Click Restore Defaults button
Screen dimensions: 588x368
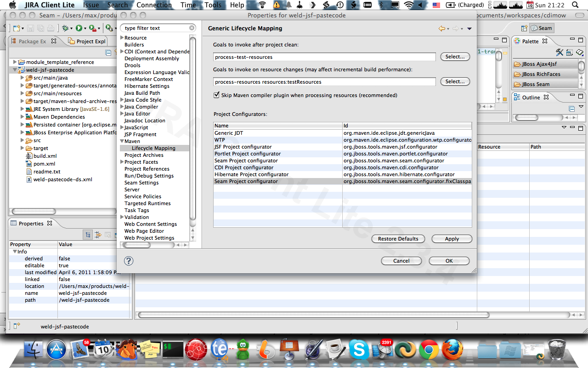click(398, 239)
